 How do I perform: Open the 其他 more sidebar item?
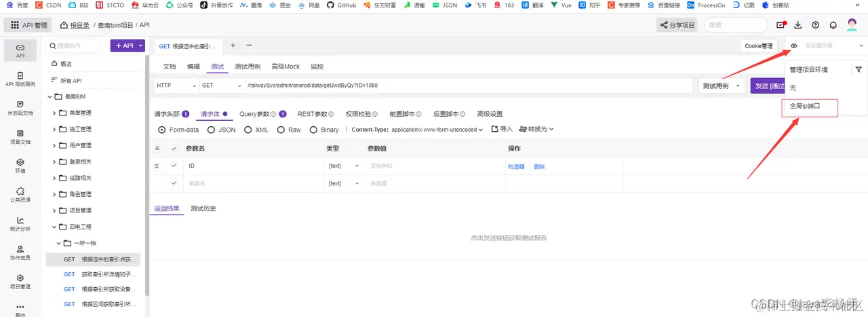point(20,310)
